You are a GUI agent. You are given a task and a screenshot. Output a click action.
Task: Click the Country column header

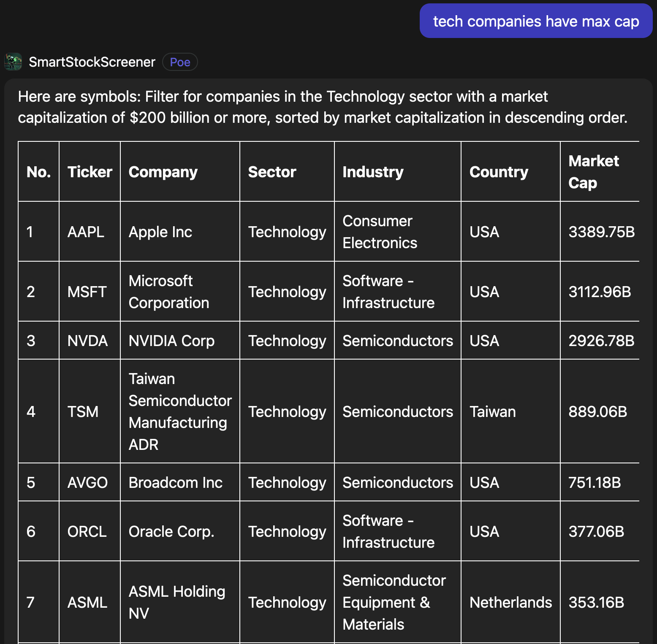(x=499, y=172)
